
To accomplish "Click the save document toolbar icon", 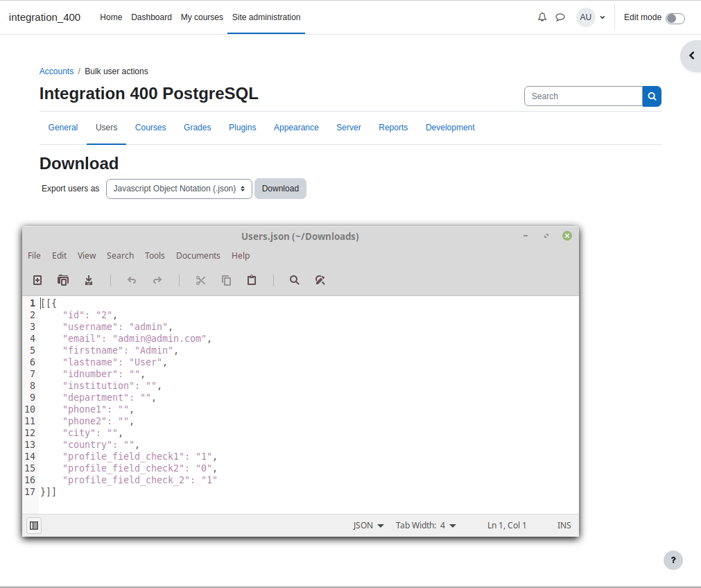I will click(x=89, y=280).
